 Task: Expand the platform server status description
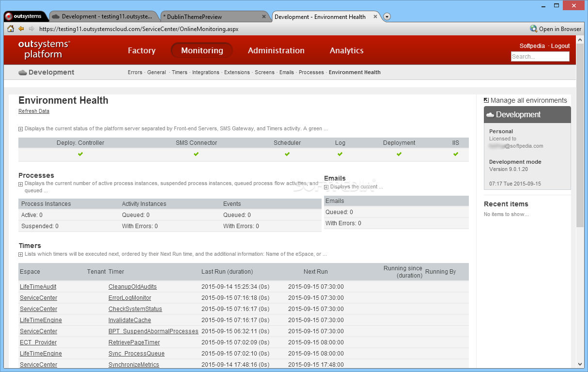[21, 129]
